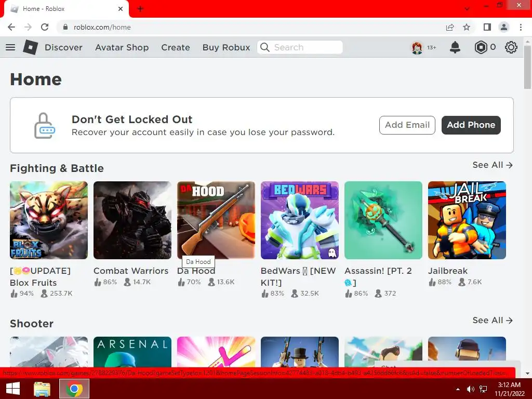This screenshot has height=399, width=532.
Task: See All Fighting & Battle games
Action: [493, 165]
